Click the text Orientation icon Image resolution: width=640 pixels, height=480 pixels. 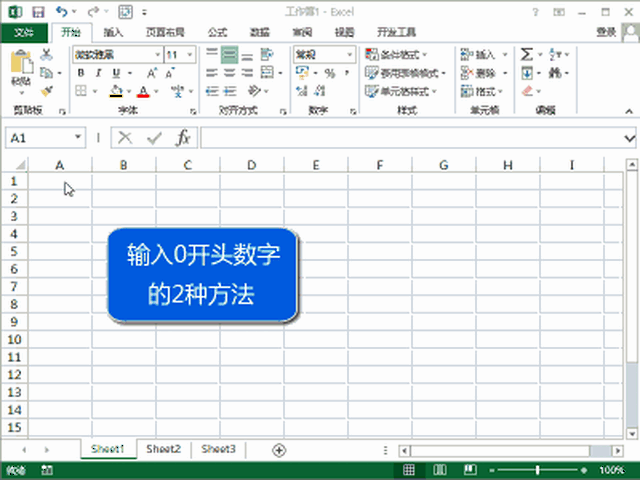[254, 91]
